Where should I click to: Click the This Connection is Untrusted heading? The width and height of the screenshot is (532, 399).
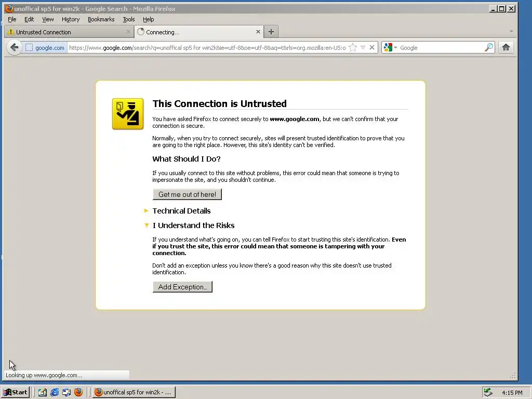coord(220,103)
